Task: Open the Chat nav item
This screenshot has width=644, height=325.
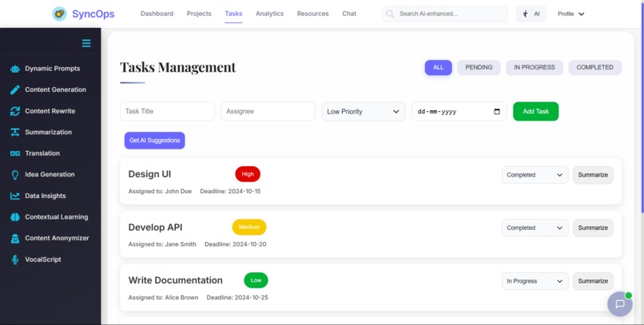Action: click(349, 14)
